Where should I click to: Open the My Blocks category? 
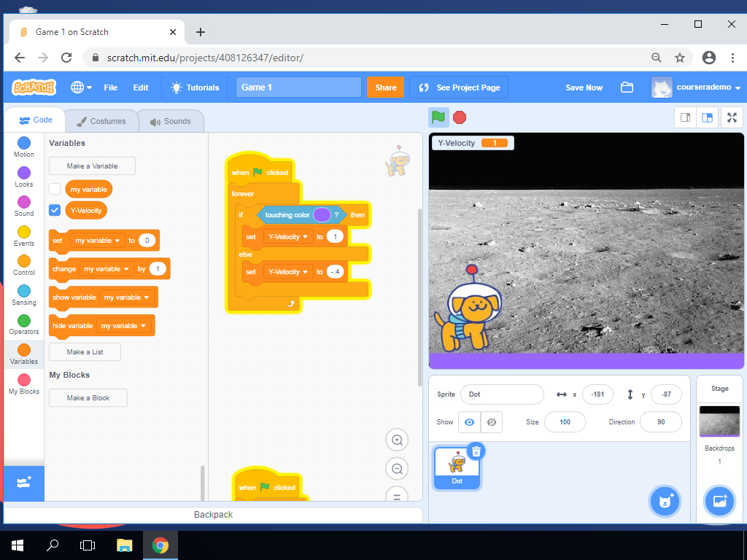tap(24, 384)
